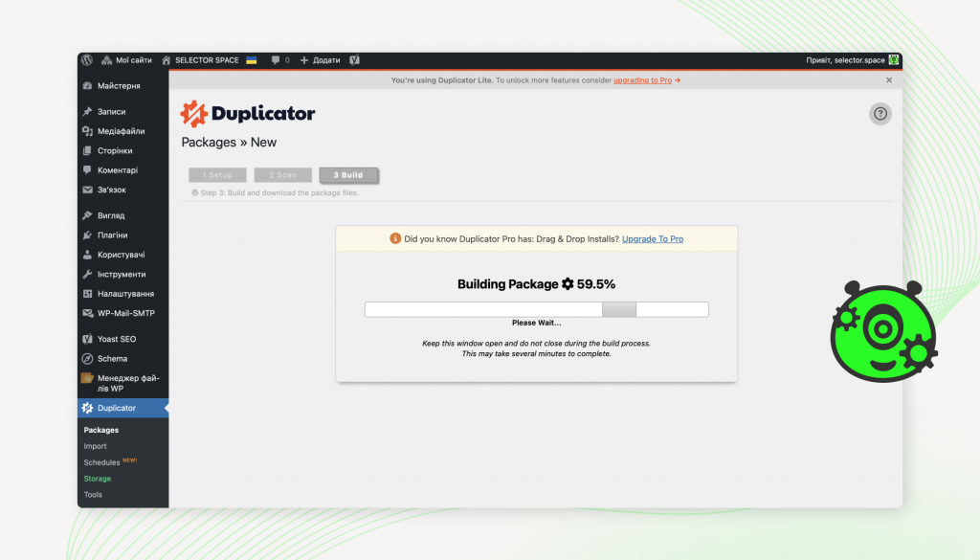
Task: Open the Duplicator plugin icon in sidebar
Action: (x=86, y=407)
